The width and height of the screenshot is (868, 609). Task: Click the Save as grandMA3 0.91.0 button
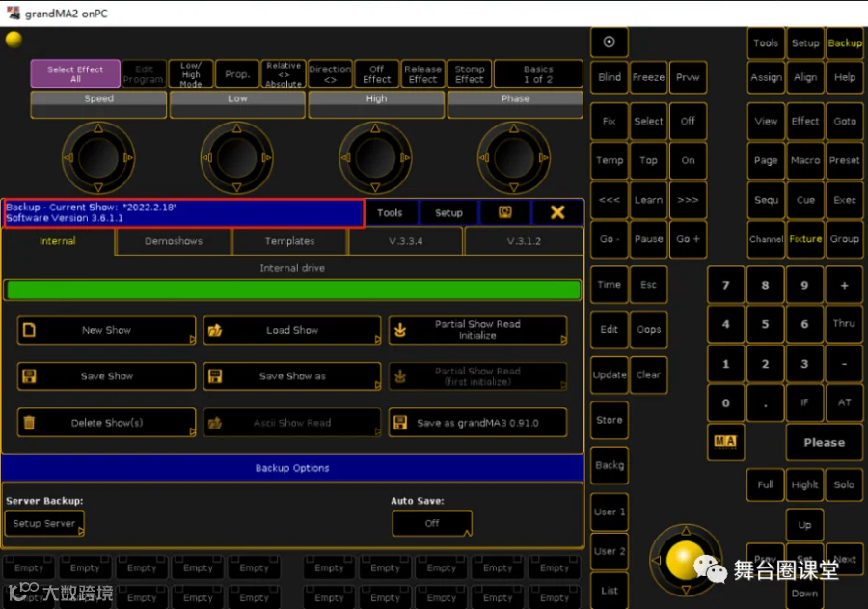(477, 423)
